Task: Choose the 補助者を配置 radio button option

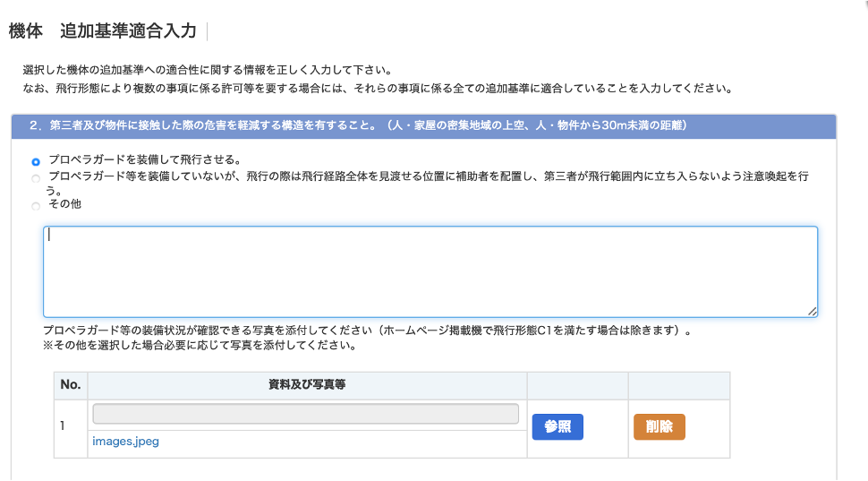Action: coord(36,179)
